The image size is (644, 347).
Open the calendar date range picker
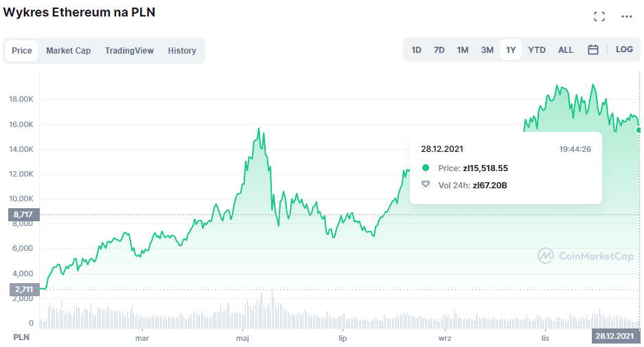[x=593, y=49]
